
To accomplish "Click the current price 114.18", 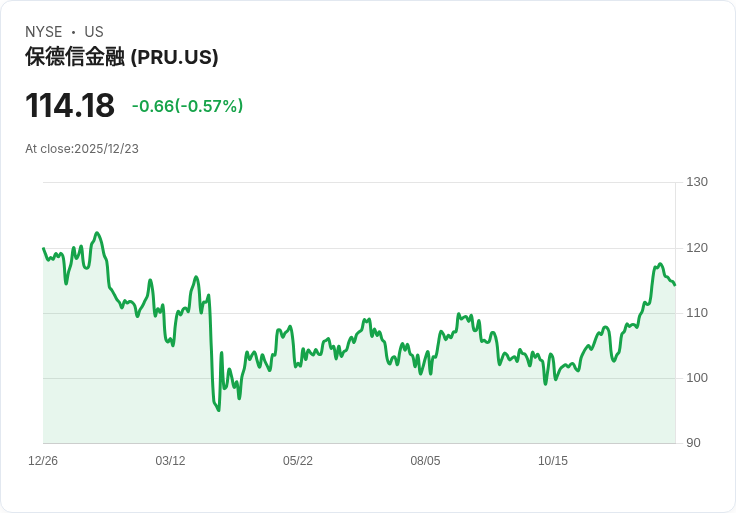I will point(69,105).
